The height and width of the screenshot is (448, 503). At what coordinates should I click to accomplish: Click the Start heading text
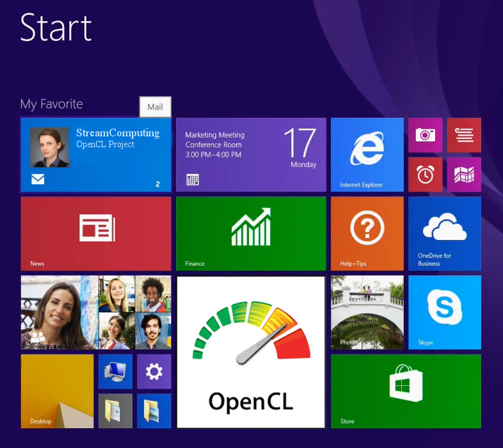(56, 28)
